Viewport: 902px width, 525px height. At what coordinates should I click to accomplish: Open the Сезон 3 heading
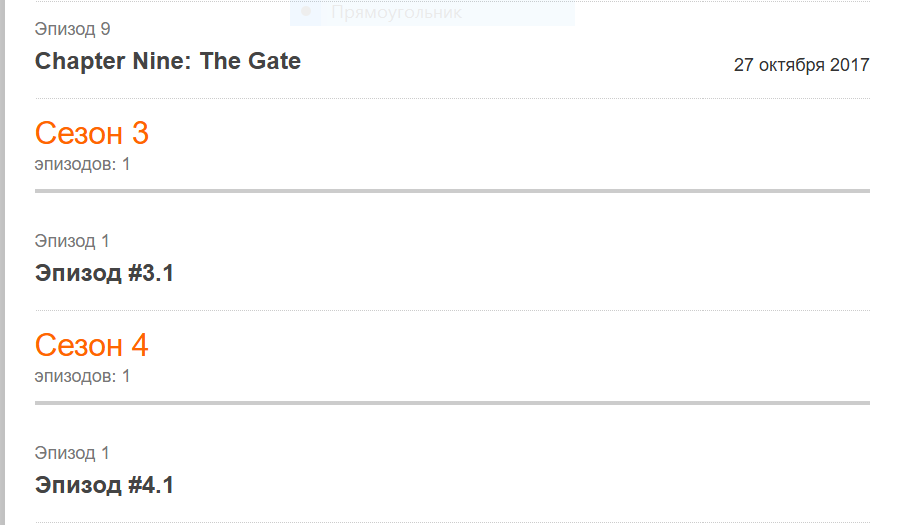click(92, 133)
